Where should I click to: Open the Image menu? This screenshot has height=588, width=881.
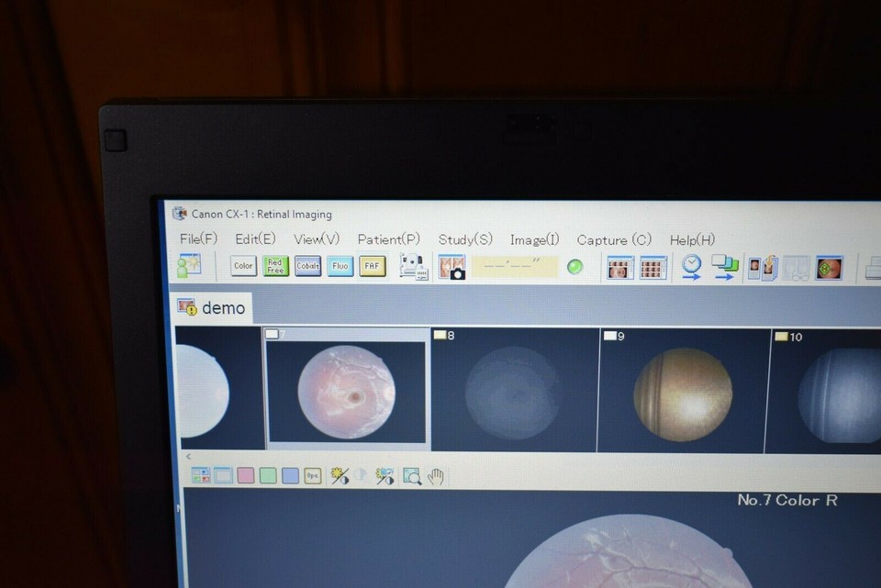[534, 239]
